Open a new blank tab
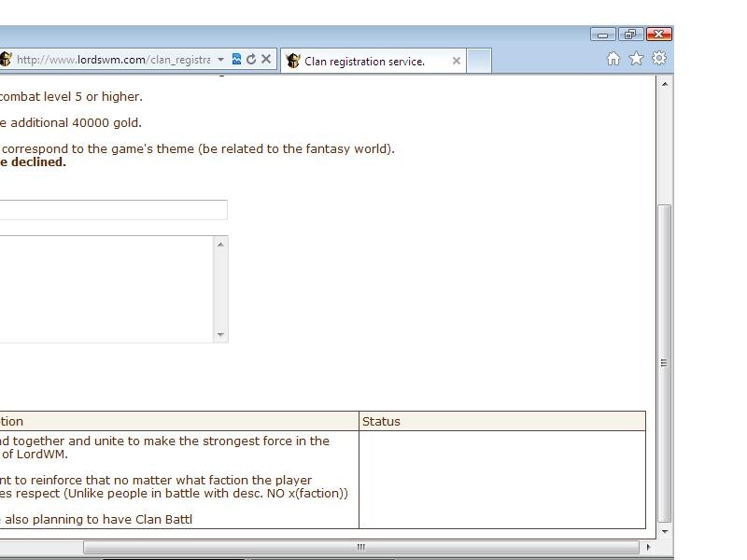 [478, 61]
